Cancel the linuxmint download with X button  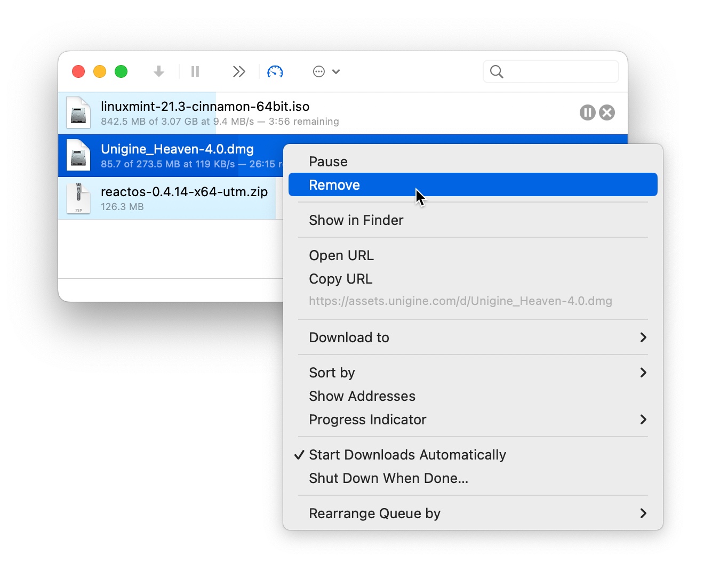click(607, 112)
